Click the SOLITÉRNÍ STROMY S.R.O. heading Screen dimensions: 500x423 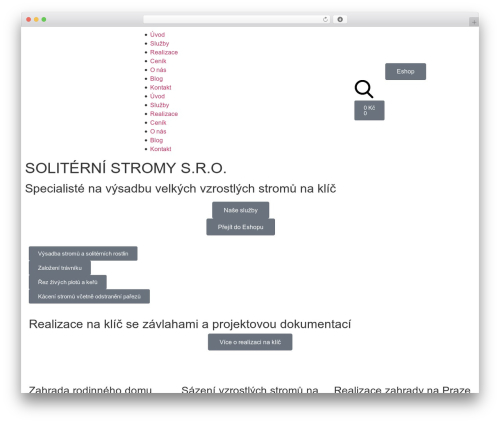[126, 168]
